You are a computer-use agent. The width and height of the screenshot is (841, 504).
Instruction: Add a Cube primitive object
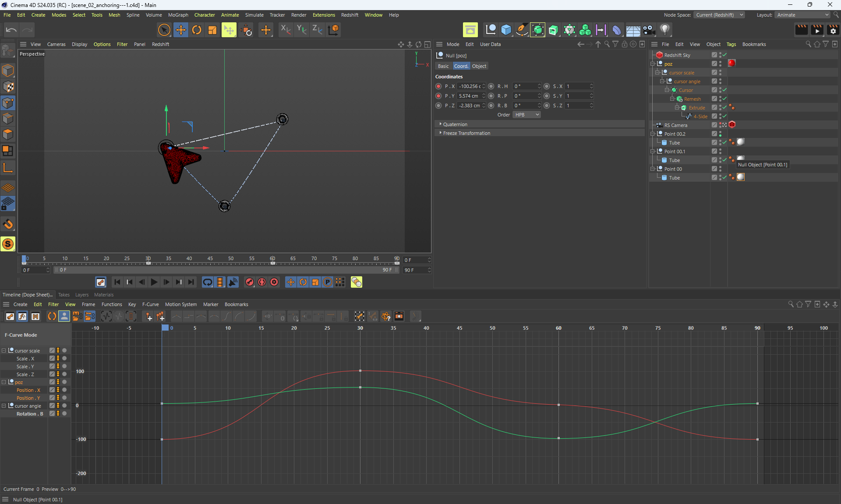(506, 30)
